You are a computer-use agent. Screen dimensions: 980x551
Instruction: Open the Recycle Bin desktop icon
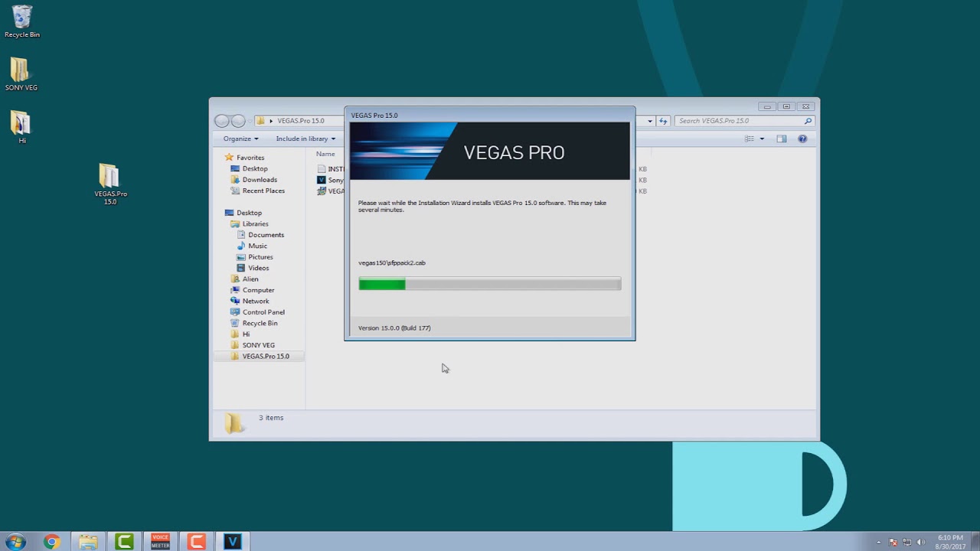pyautogui.click(x=22, y=21)
